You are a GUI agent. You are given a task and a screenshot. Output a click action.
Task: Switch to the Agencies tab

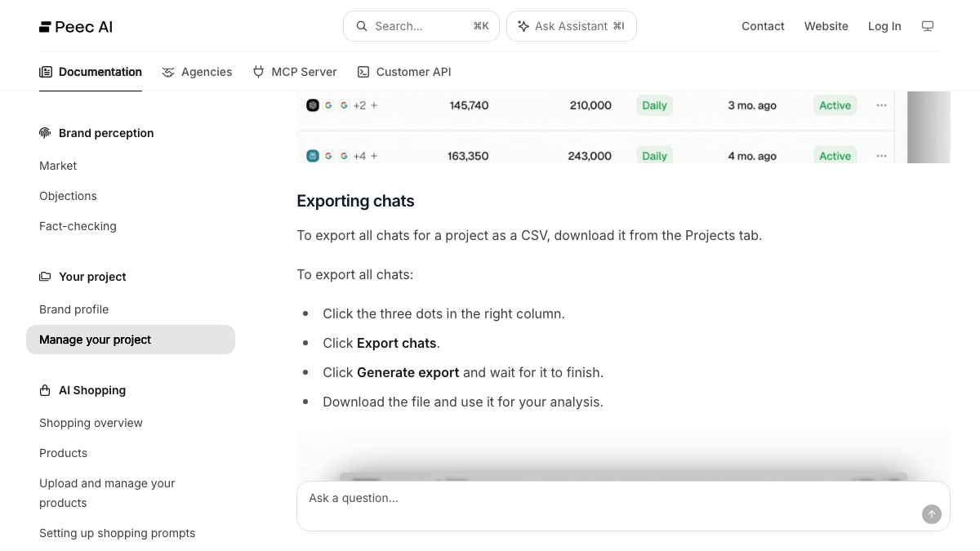click(197, 72)
